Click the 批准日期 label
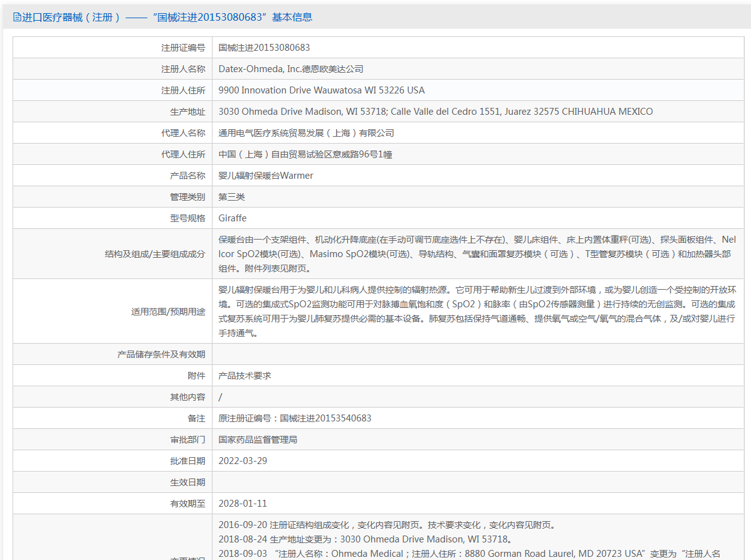 coord(187,461)
